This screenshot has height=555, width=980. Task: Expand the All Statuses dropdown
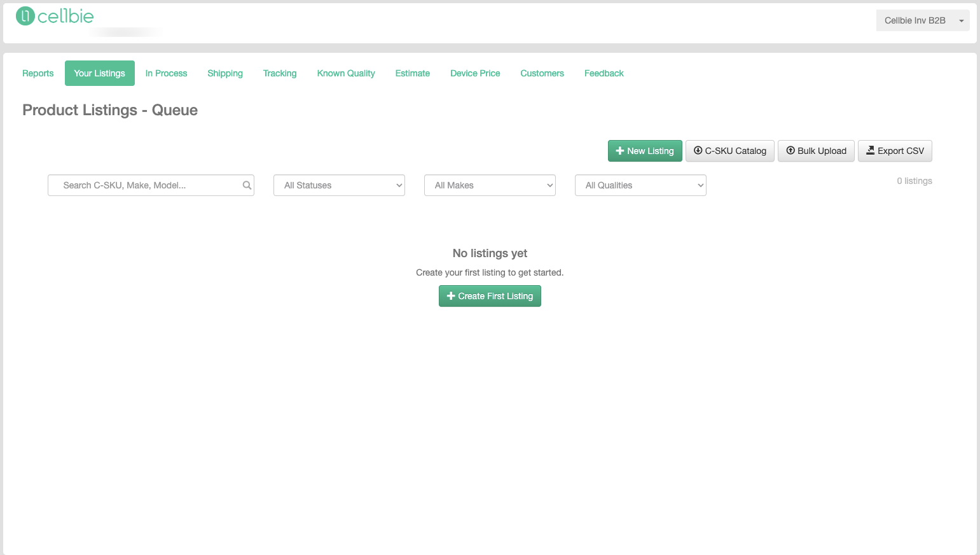pyautogui.click(x=339, y=185)
